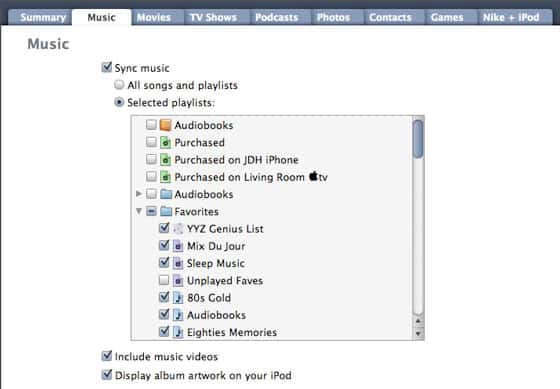Check the Purchased on JDH iPhone checkbox
Image resolution: width=560 pixels, height=389 pixels.
pyautogui.click(x=151, y=159)
